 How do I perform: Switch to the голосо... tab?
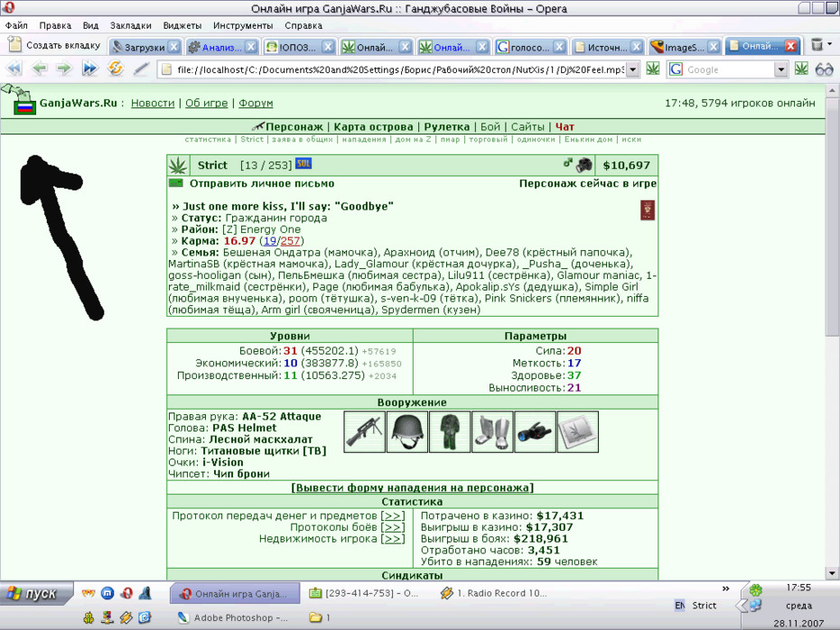point(530,47)
